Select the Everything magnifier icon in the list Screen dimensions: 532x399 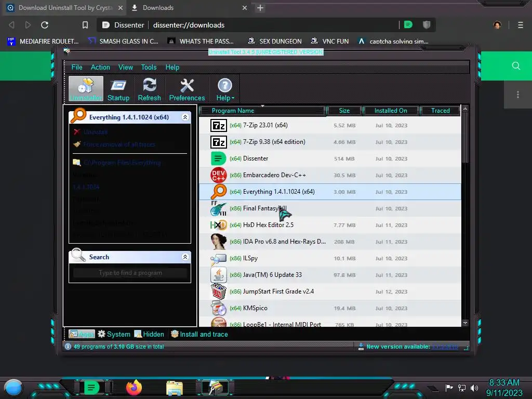[x=219, y=192]
